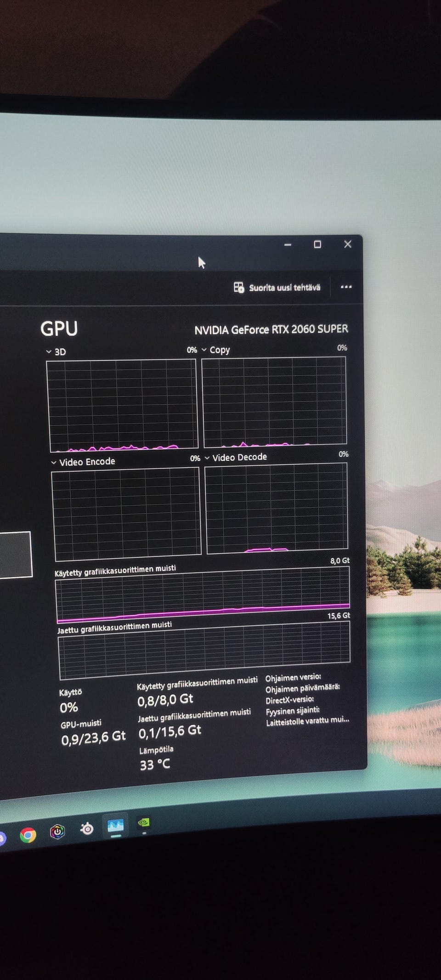The width and height of the screenshot is (441, 980).
Task: Click the 33 °C temperature reading
Action: coord(155,765)
